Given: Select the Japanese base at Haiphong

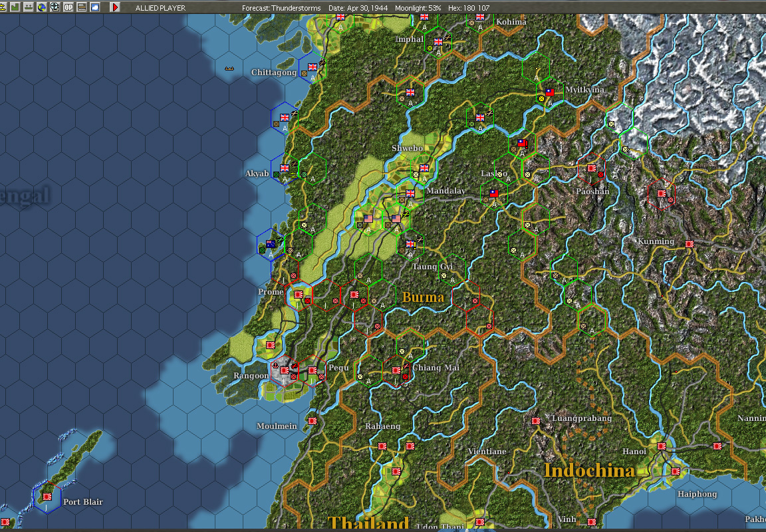Looking at the screenshot, I should click(675, 471).
